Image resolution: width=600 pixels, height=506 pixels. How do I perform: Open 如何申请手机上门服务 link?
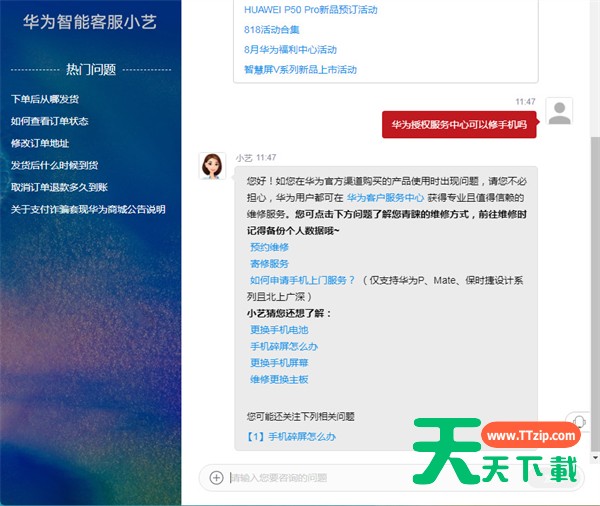(302, 280)
